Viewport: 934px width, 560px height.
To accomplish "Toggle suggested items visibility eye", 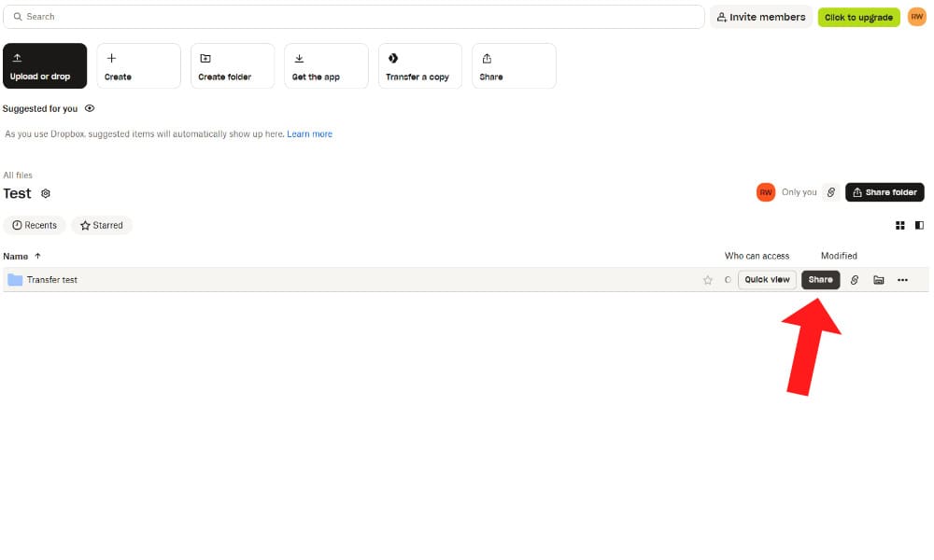I will point(90,109).
